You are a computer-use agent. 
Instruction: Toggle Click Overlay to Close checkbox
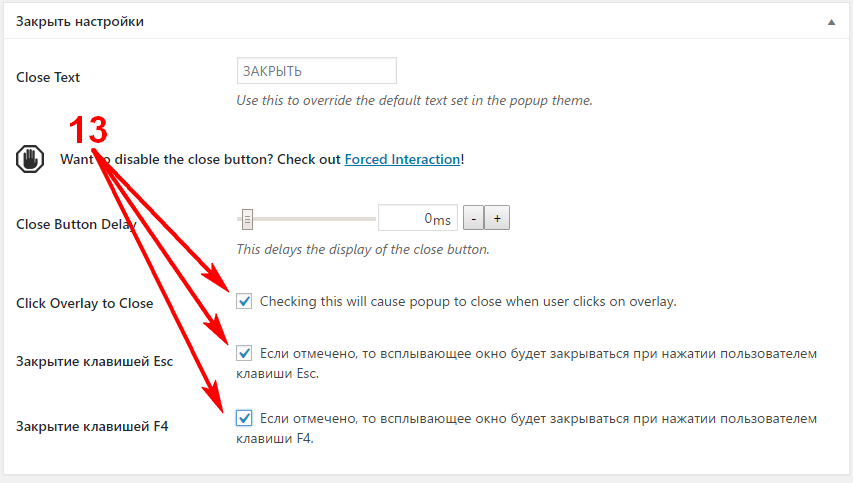tap(244, 301)
